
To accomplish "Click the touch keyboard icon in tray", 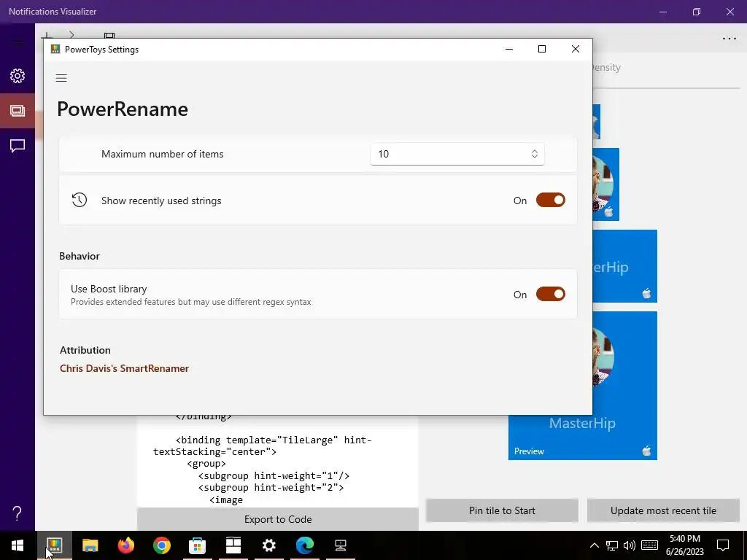I will tap(649, 545).
